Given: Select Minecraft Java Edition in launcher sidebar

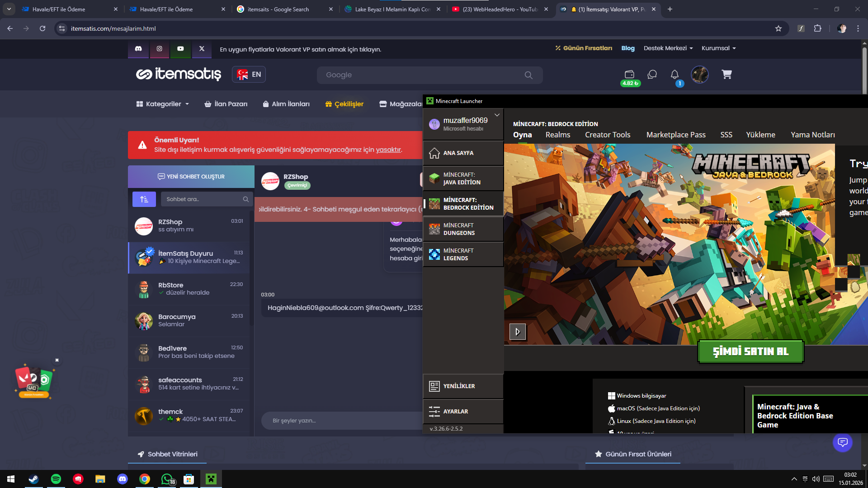Looking at the screenshot, I should [463, 178].
